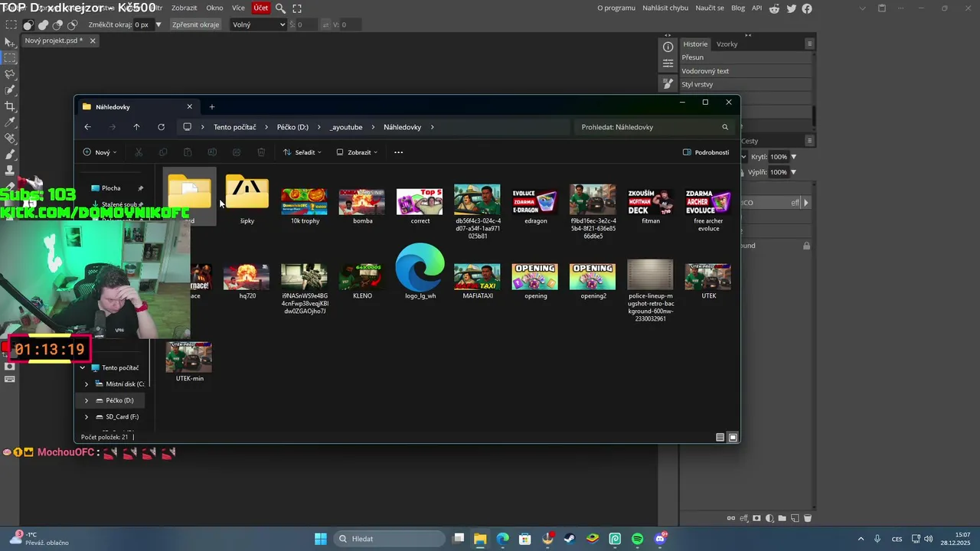Select the Move tool in Photopea
Image resolution: width=980 pixels, height=551 pixels.
pyautogui.click(x=10, y=41)
